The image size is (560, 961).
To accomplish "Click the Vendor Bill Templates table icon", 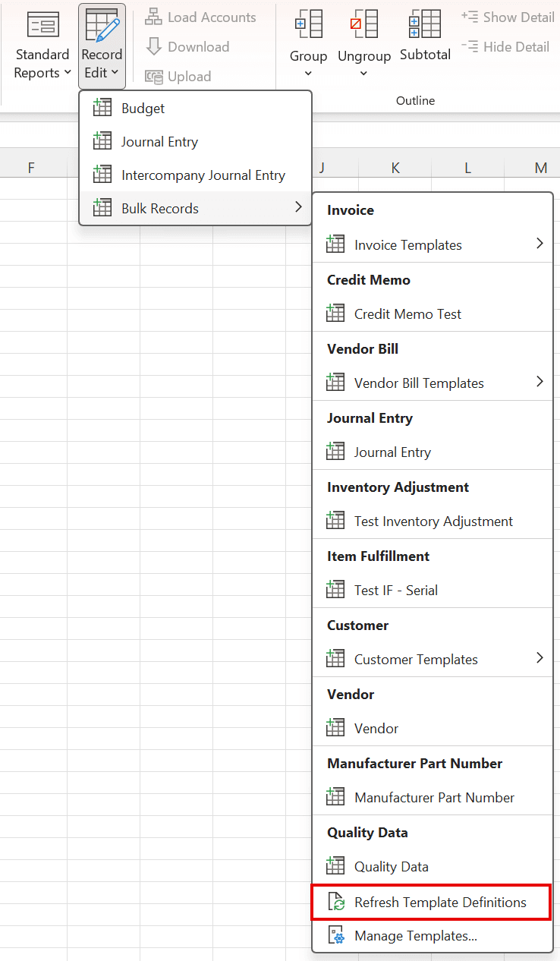I will [x=335, y=383].
